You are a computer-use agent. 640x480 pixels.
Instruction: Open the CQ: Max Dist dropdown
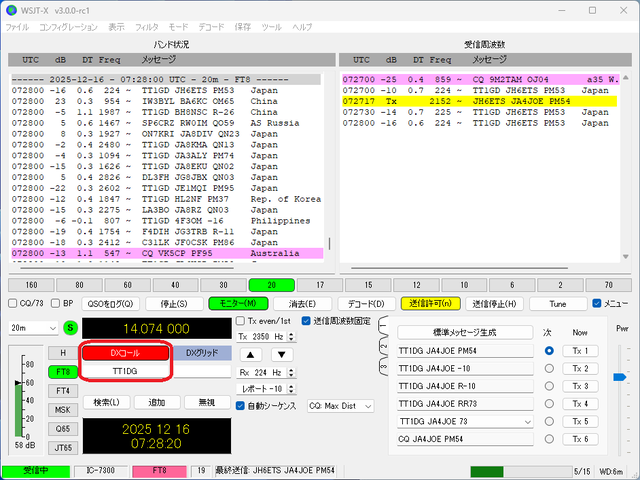pyautogui.click(x=341, y=406)
